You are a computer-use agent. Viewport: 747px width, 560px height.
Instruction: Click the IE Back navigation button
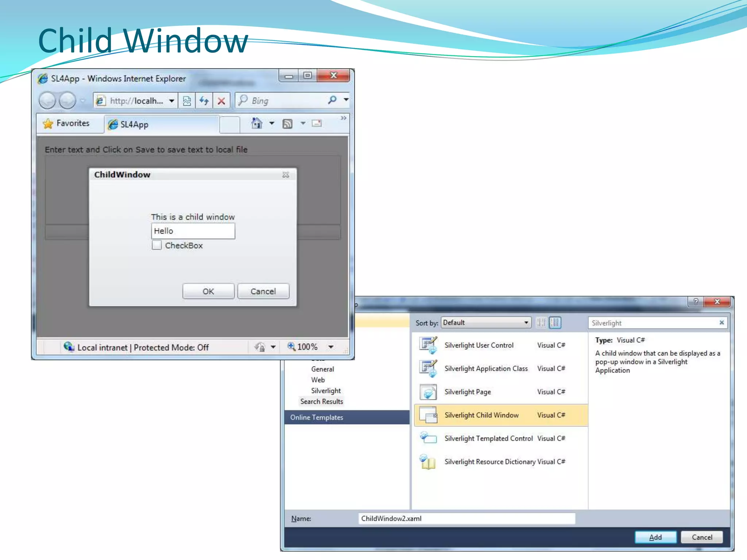pos(47,101)
